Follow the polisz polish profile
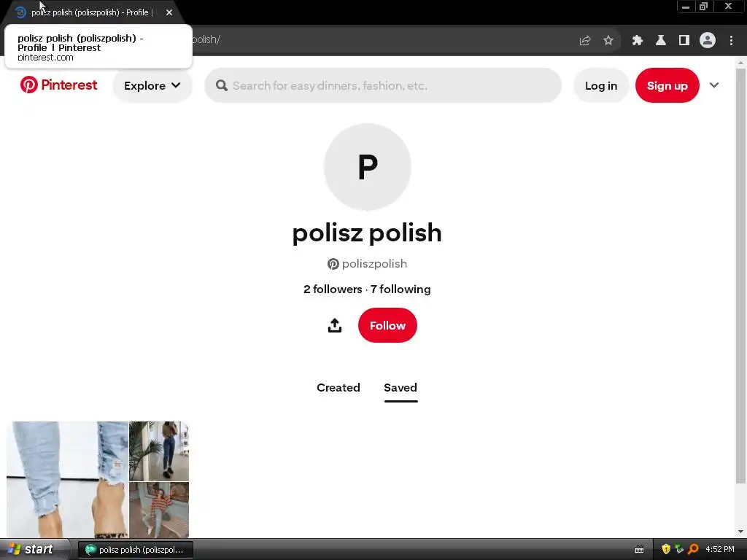Image resolution: width=747 pixels, height=560 pixels. coord(387,325)
